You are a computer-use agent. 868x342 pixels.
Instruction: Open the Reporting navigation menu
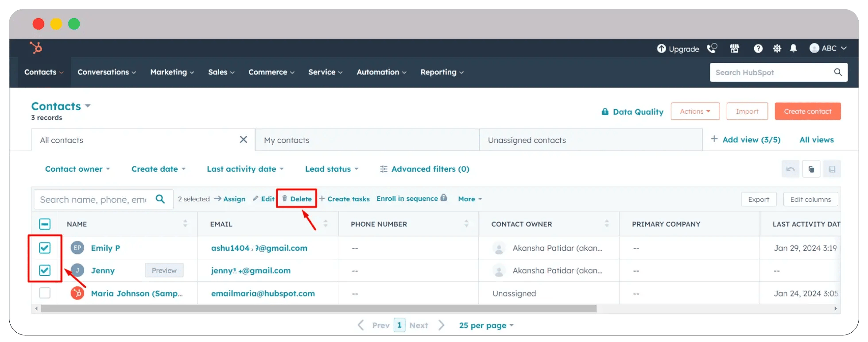coord(442,72)
